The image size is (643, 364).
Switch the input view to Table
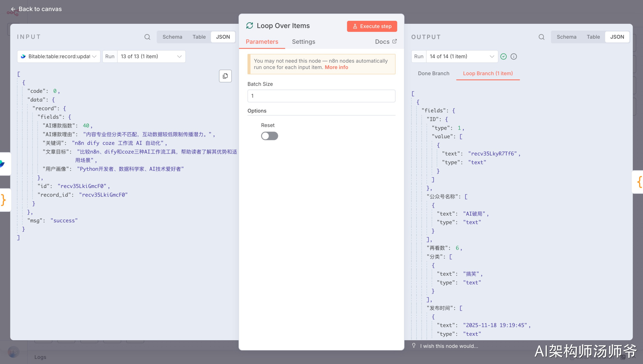point(199,37)
